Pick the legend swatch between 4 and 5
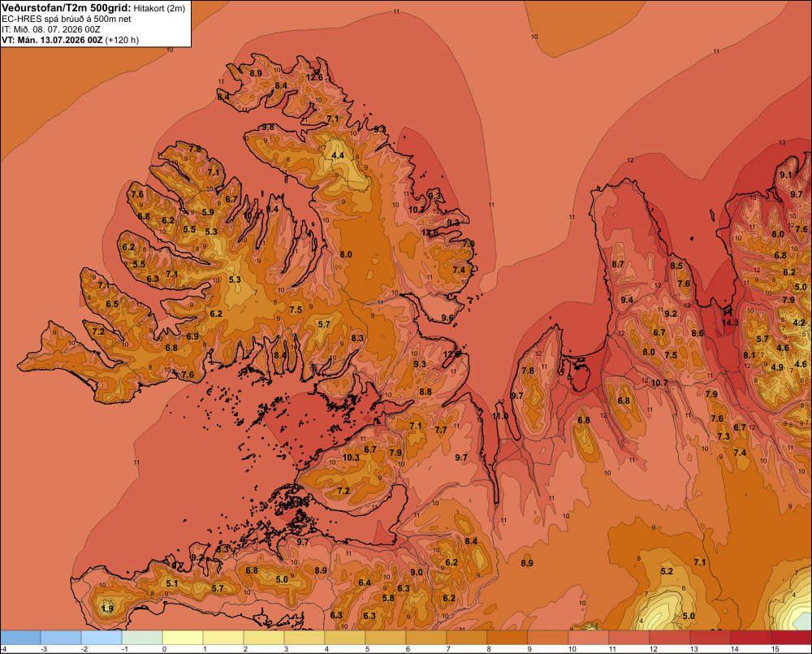 click(345, 637)
